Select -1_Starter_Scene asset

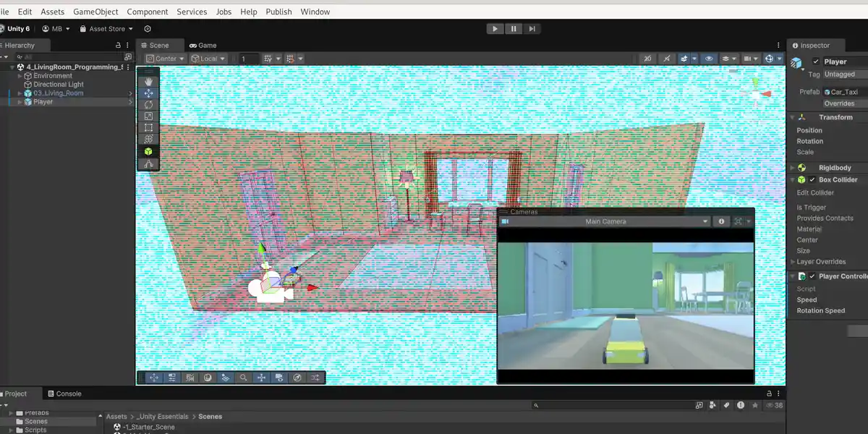coord(148,427)
